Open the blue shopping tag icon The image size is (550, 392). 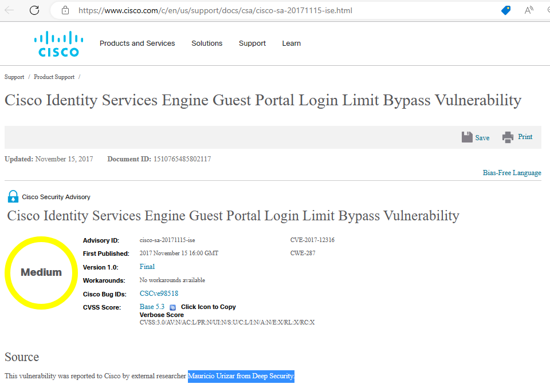506,10
